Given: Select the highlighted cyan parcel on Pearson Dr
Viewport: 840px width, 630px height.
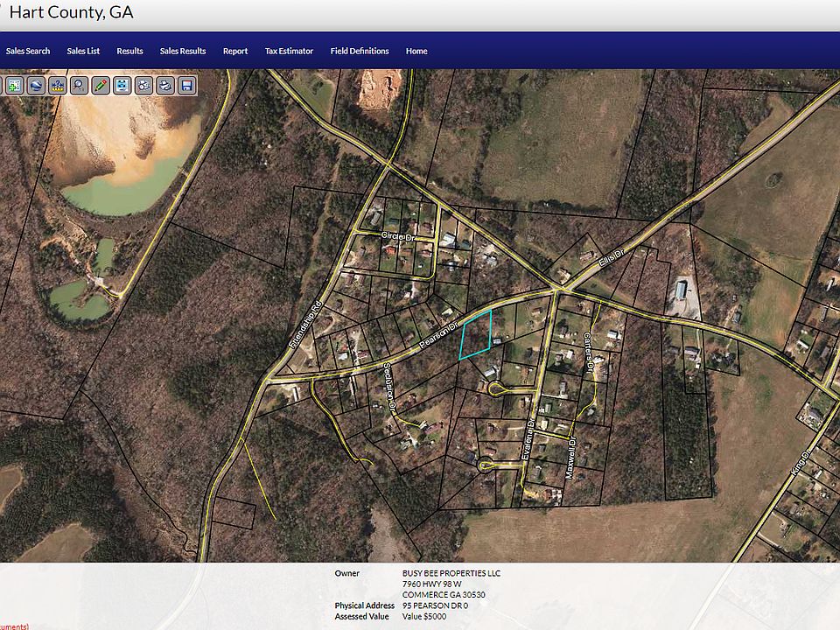Looking at the screenshot, I should tap(477, 337).
